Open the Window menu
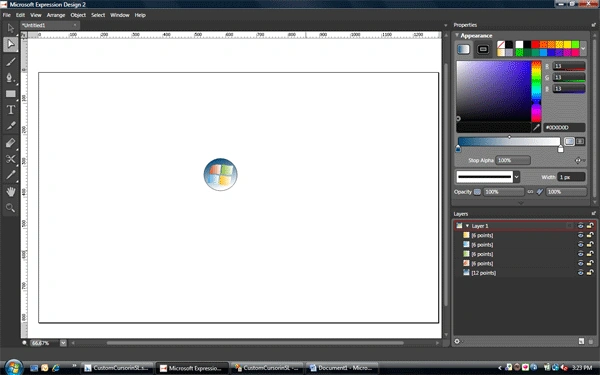Viewport: 600px width, 375px height. pyautogui.click(x=120, y=15)
